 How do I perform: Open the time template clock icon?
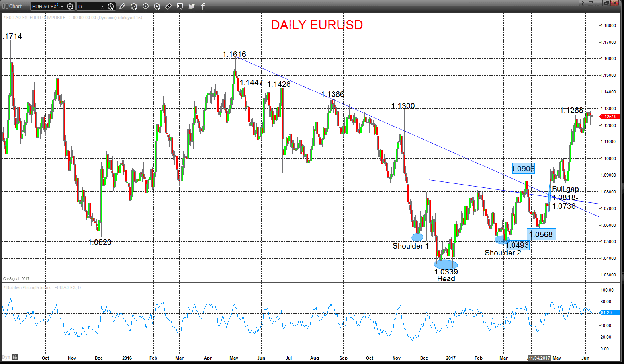pyautogui.click(x=111, y=6)
